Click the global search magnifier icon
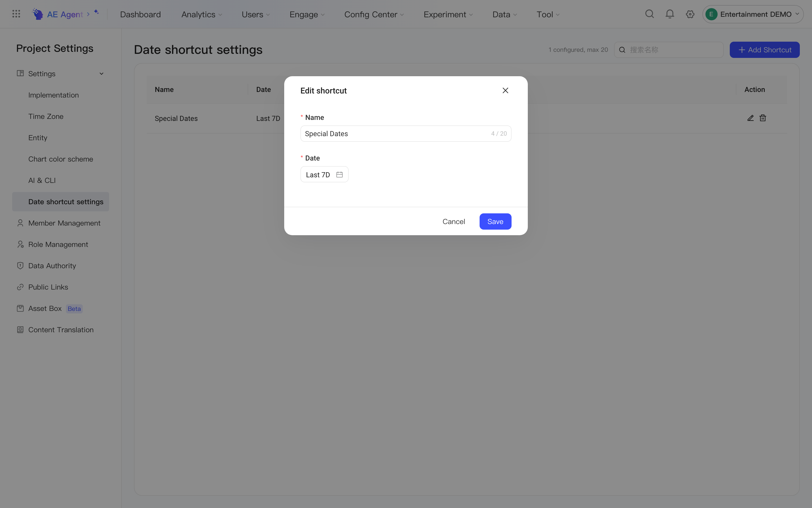 650,14
